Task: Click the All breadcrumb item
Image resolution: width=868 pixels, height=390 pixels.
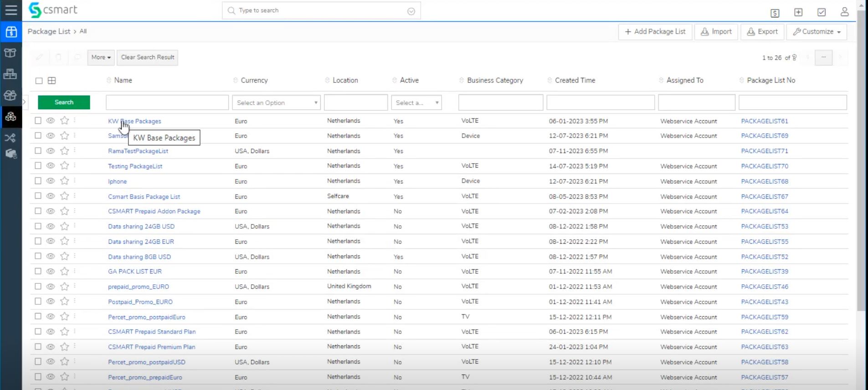Action: point(83,31)
